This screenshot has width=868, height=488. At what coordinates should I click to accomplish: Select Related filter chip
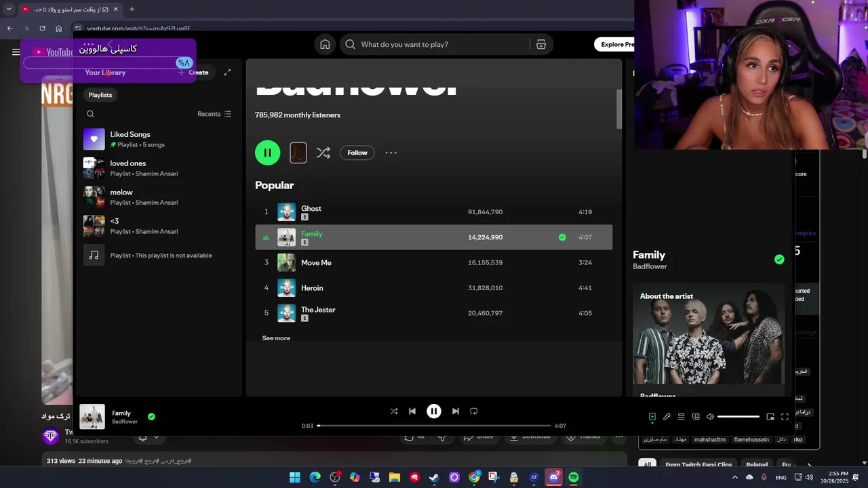[x=757, y=465]
